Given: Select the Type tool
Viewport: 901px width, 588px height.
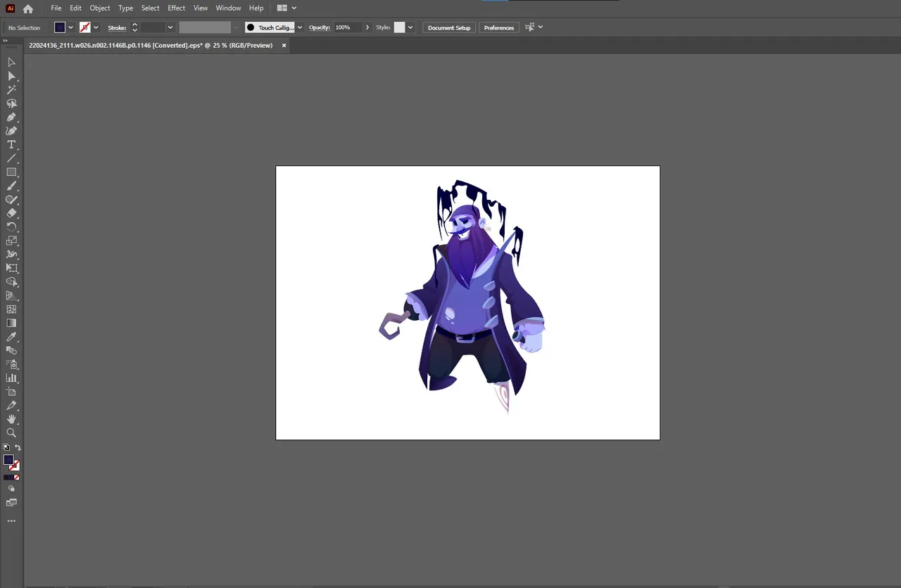Looking at the screenshot, I should pos(11,144).
